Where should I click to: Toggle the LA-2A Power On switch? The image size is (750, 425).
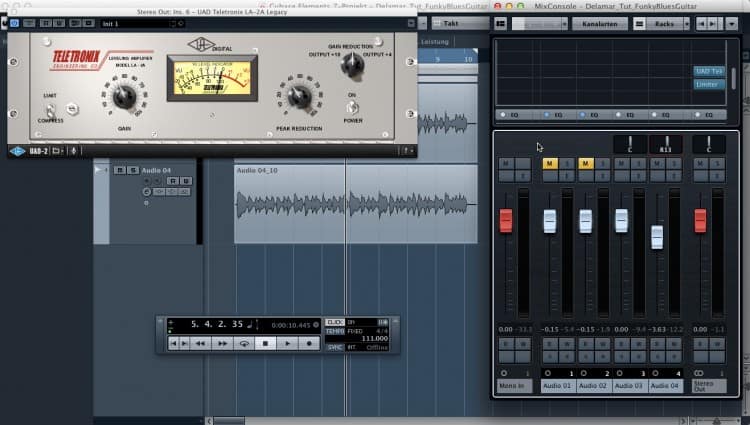352,109
